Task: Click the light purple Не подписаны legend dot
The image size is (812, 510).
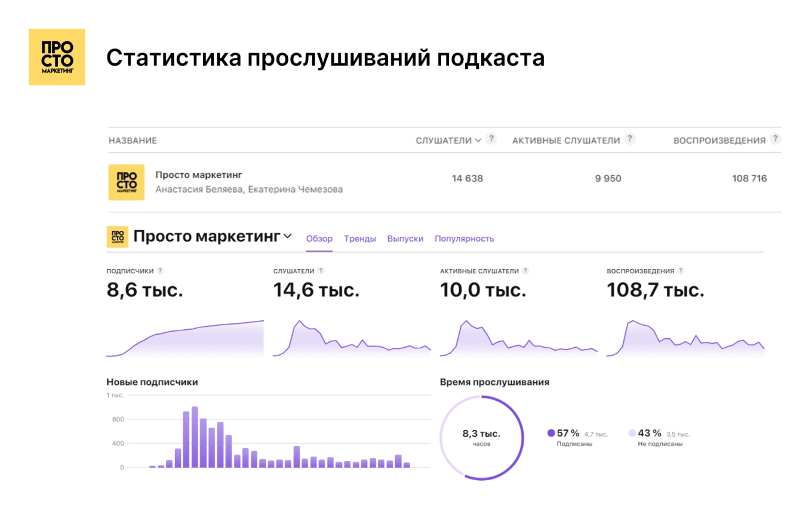Action: coord(632,433)
